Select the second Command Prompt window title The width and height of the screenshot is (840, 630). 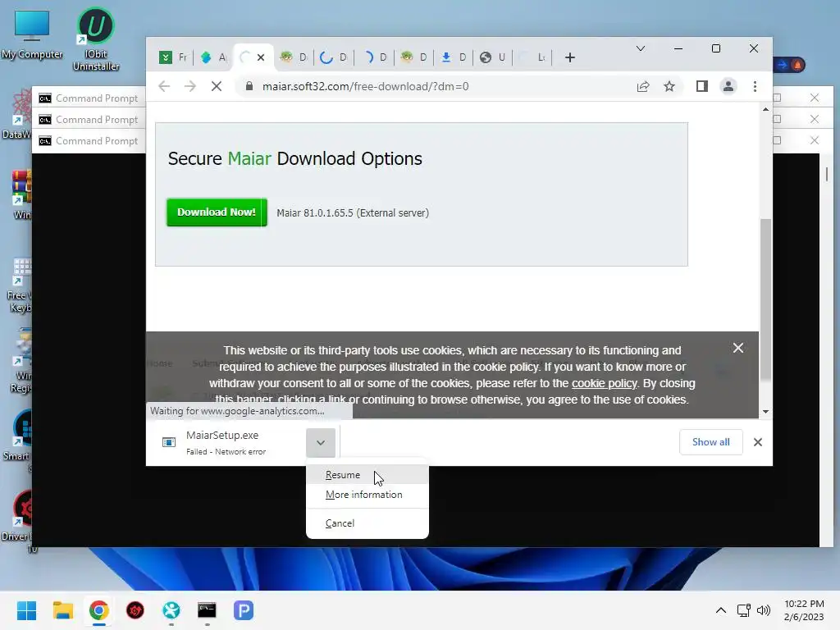coord(97,120)
